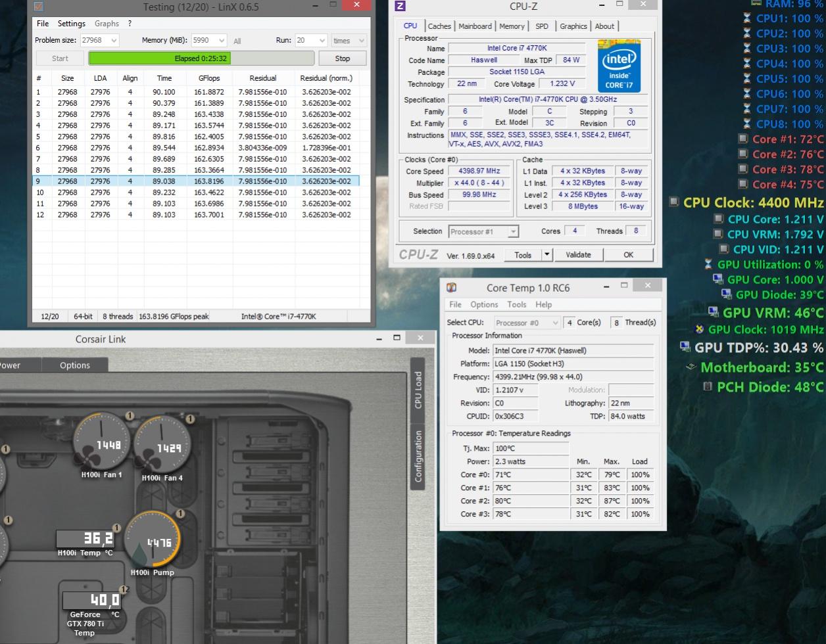
Task: Open the CPU-Z processor Selection dropdown
Action: click(x=483, y=231)
